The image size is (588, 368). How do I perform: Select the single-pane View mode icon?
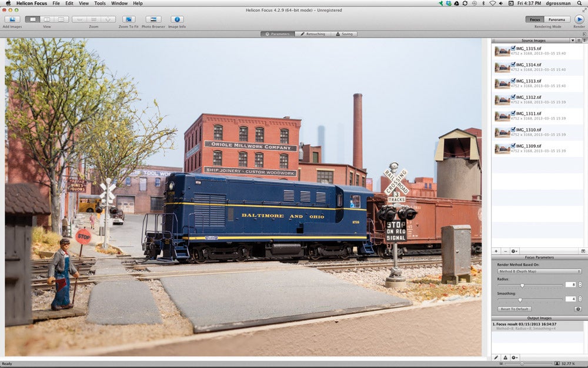tap(32, 19)
